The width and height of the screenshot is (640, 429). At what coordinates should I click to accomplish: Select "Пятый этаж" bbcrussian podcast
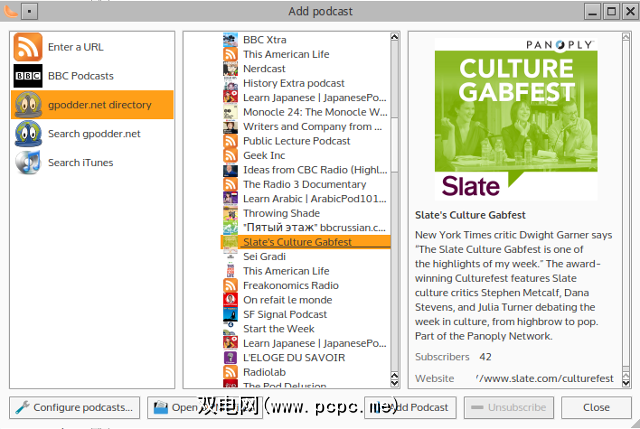click(306, 228)
